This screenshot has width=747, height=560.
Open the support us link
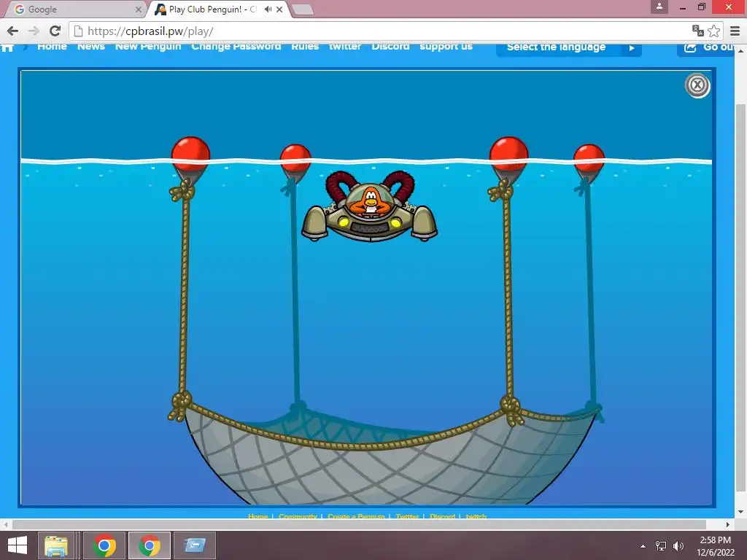[x=446, y=47]
